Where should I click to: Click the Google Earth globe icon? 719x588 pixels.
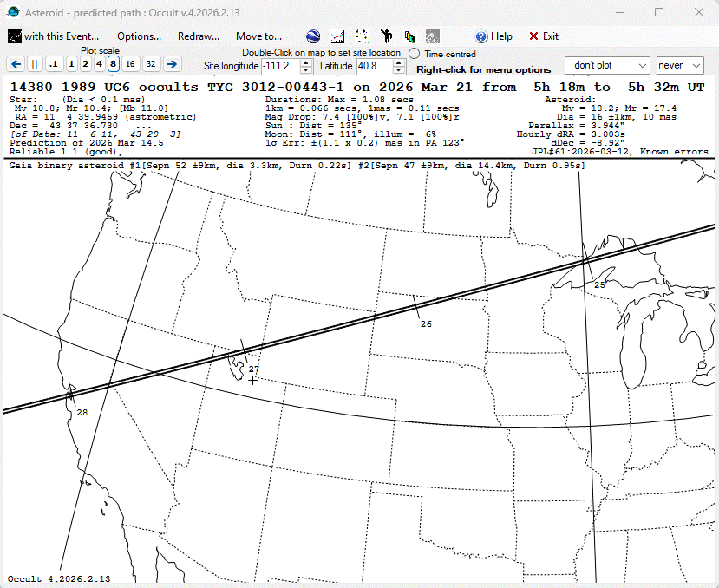point(313,36)
